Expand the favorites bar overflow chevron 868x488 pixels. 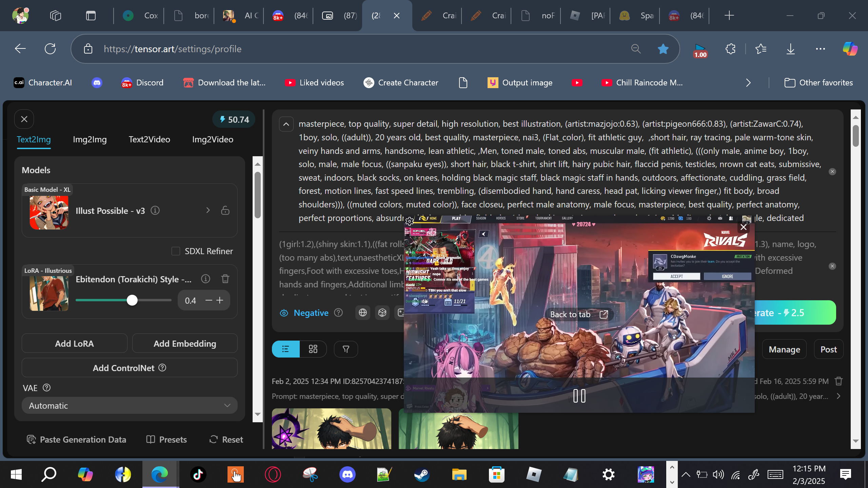[748, 83]
